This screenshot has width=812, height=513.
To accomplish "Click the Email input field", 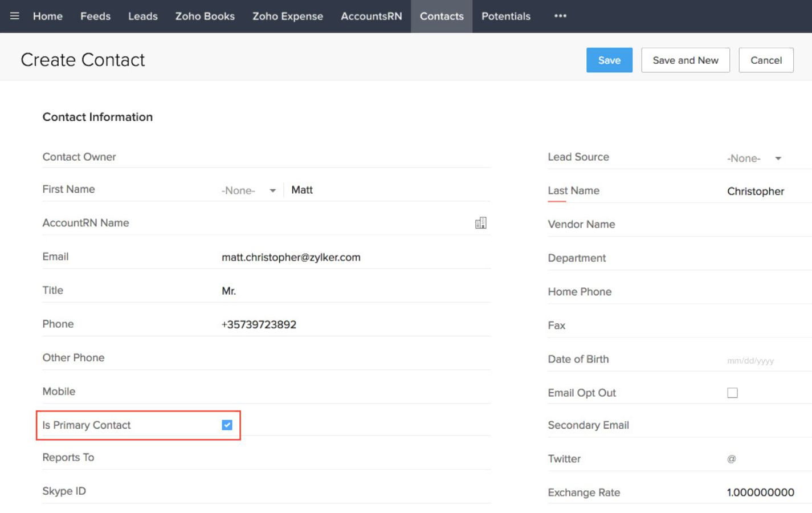I will (x=353, y=258).
